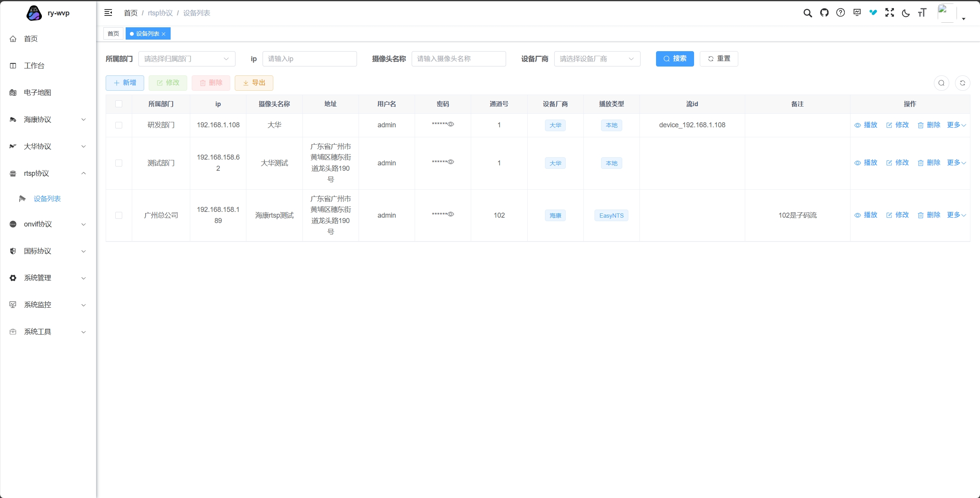The image size is (980, 498).
Task: Reveal password for 研发部门 row
Action: point(451,124)
